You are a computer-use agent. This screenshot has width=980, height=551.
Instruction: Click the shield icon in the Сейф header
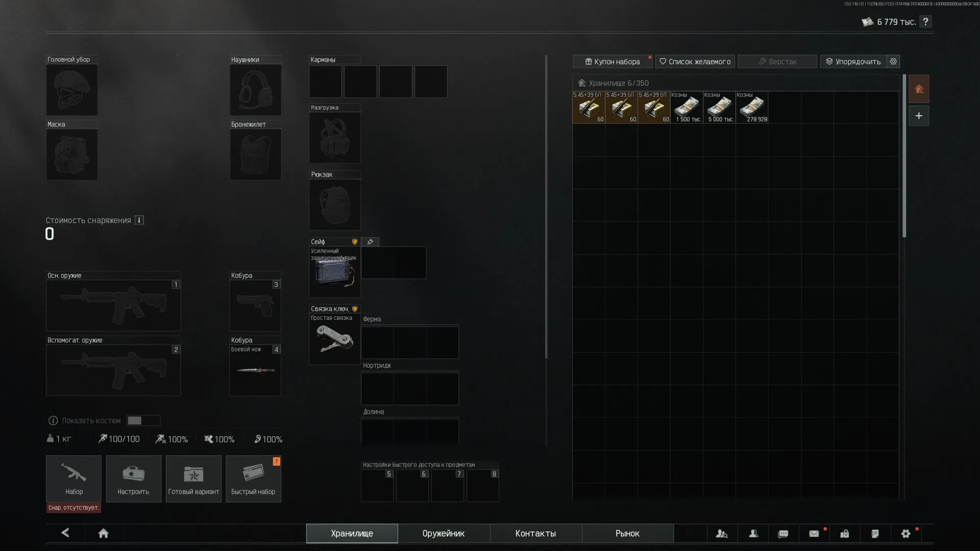click(x=355, y=242)
